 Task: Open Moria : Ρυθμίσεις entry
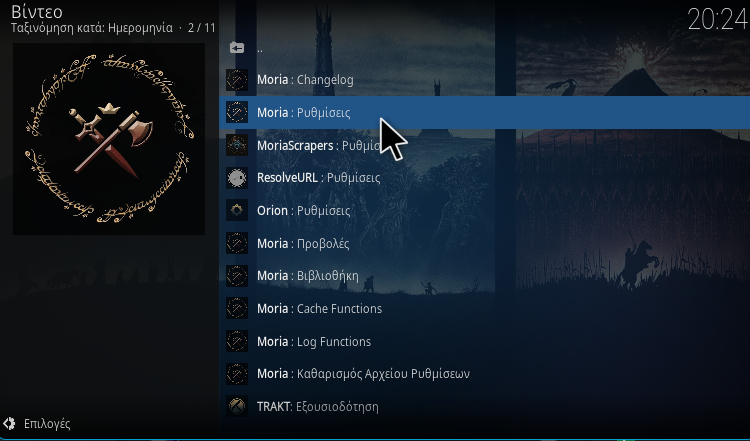point(485,112)
